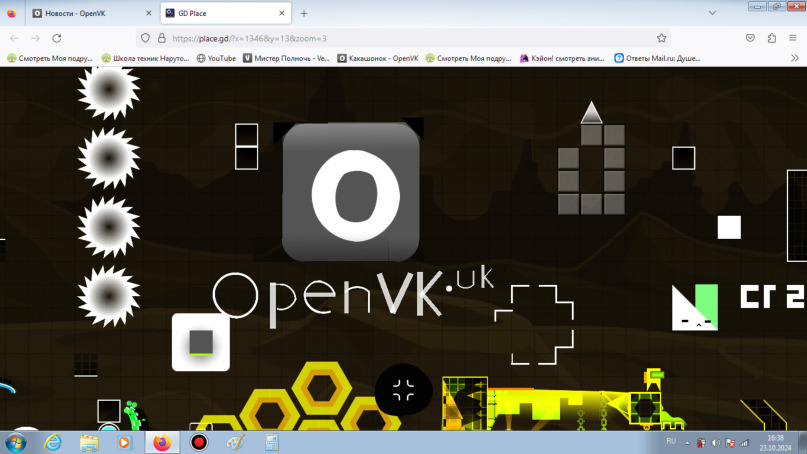Open the tracking protection shield panel
Screen dimensions: 807x454
145,38
